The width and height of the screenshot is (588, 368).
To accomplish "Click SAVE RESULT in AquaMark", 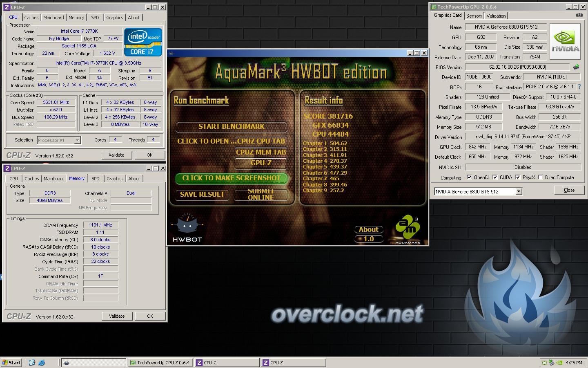I will coord(202,195).
